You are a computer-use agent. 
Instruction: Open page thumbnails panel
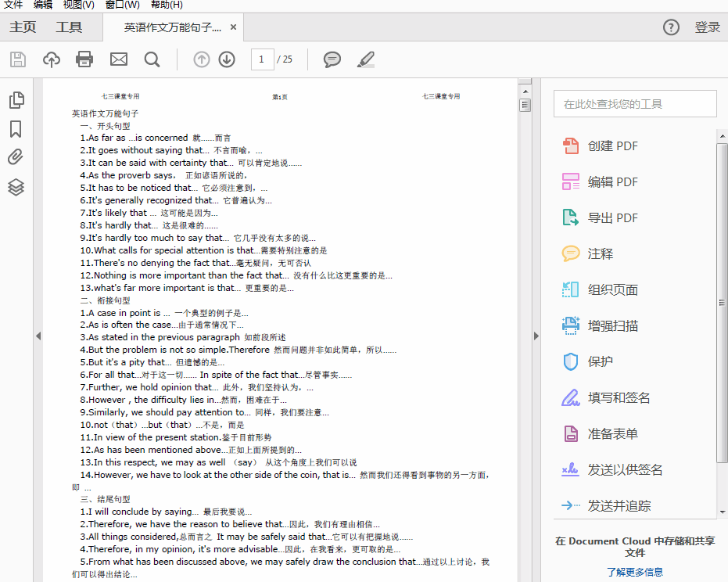pos(16,100)
